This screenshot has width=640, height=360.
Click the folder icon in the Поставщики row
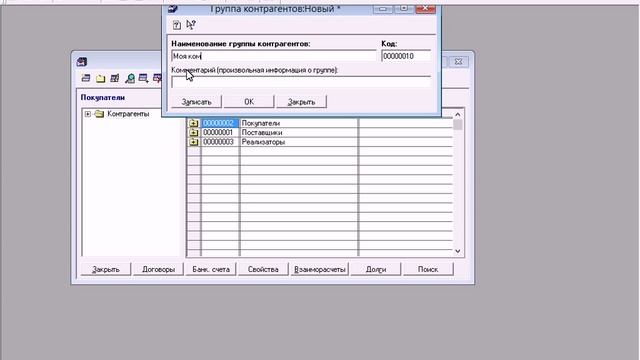[193, 132]
